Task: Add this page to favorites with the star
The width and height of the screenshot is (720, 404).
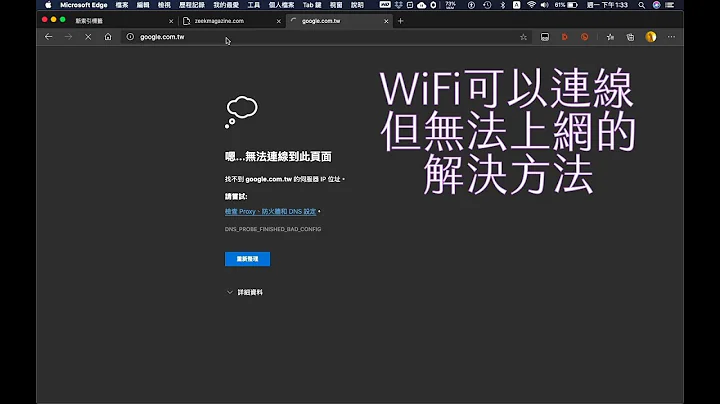Action: (523, 37)
